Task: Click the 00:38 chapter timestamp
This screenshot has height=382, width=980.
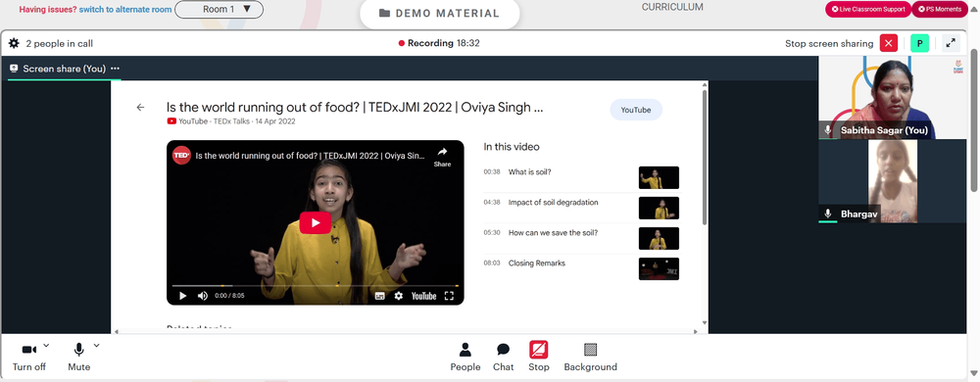Action: tap(492, 171)
